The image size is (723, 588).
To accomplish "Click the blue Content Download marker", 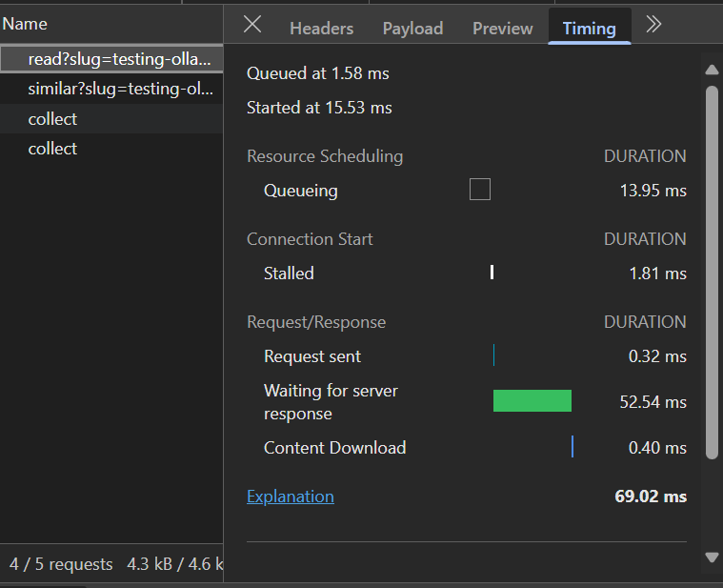I will coord(572,447).
